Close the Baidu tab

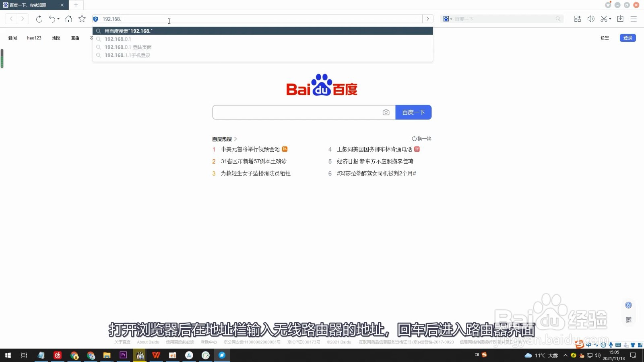pyautogui.click(x=62, y=5)
